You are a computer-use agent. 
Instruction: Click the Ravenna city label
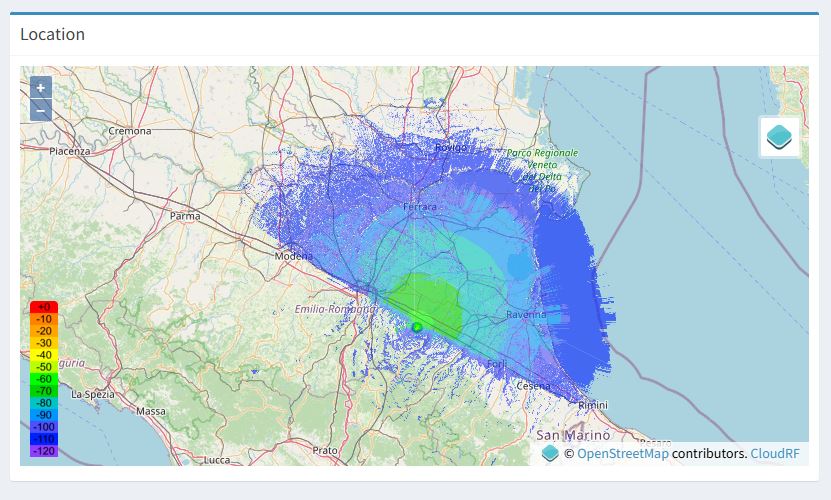coord(526,314)
